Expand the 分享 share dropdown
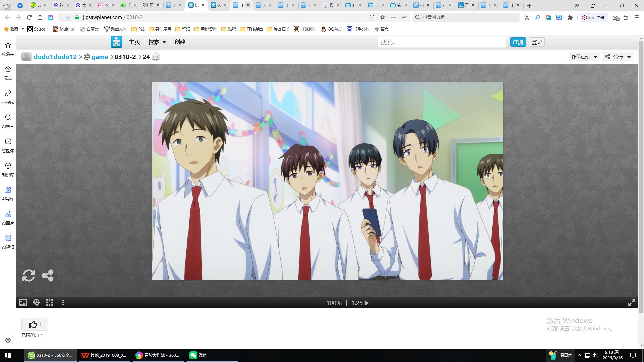This screenshot has width=644, height=362. [x=618, y=57]
